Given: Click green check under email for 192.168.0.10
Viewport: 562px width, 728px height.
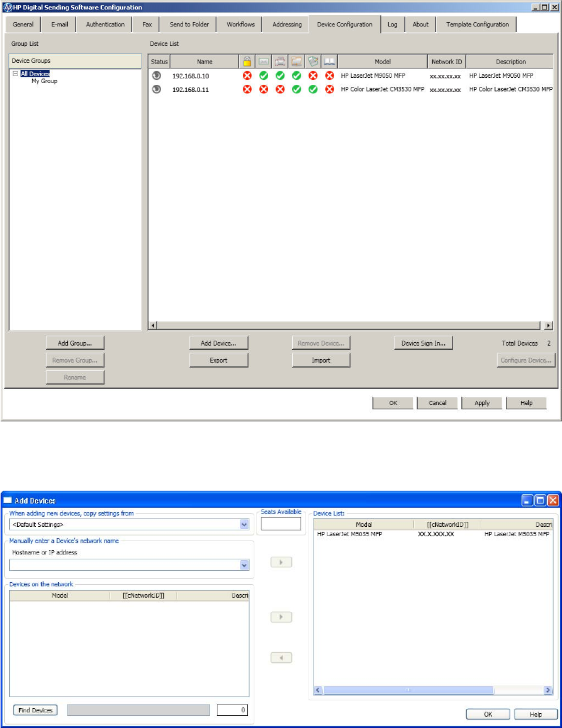Looking at the screenshot, I should pos(264,75).
